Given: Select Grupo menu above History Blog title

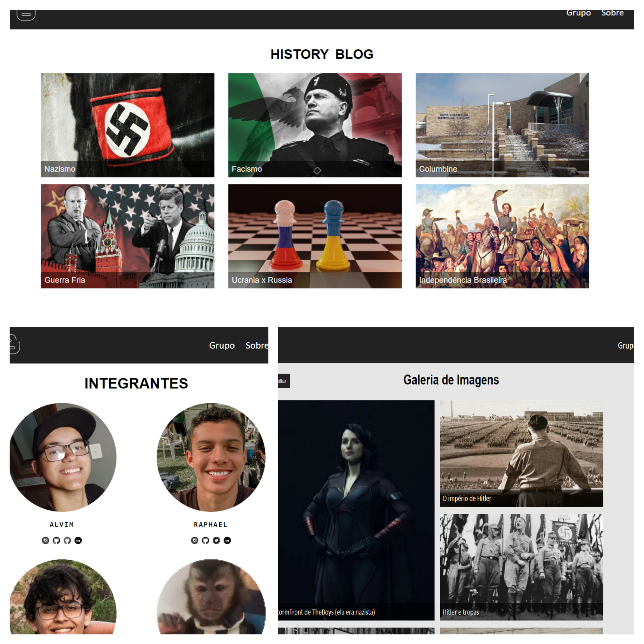Looking at the screenshot, I should coord(578,13).
